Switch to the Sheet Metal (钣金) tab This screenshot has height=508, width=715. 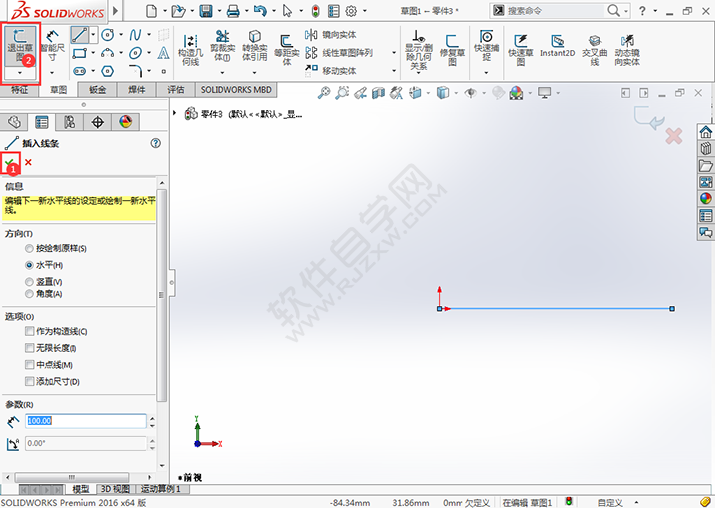click(97, 90)
